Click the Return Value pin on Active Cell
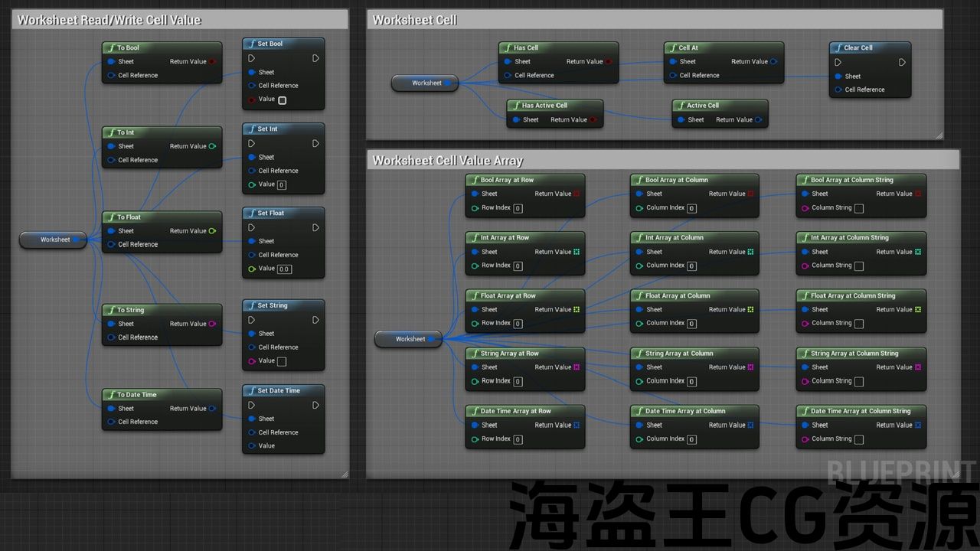 pyautogui.click(x=758, y=120)
